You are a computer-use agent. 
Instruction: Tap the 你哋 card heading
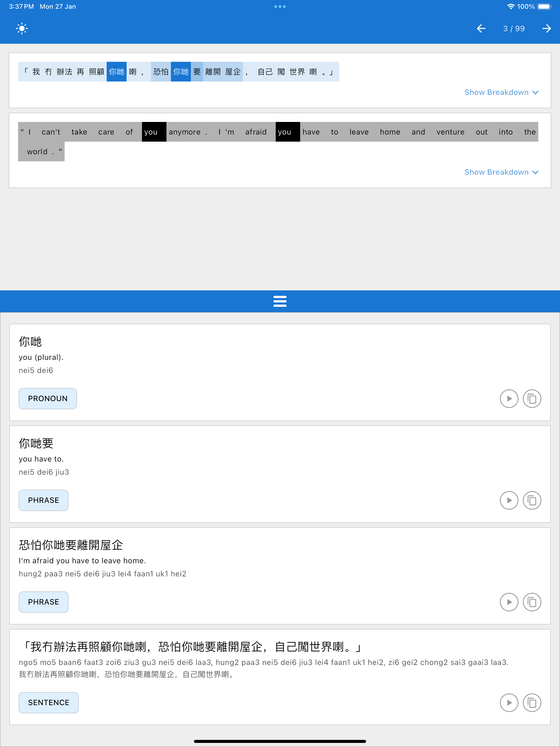(x=30, y=342)
